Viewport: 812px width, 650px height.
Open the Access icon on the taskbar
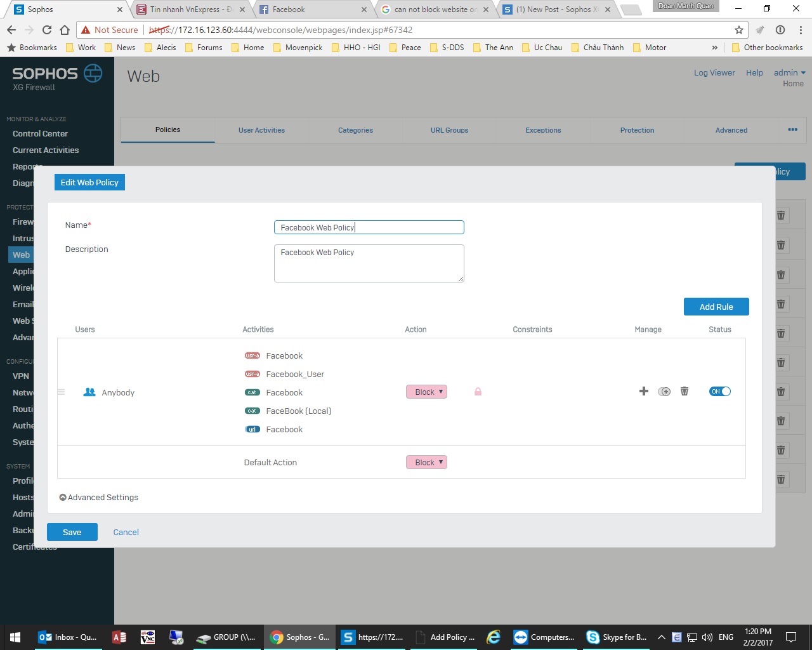[119, 637]
